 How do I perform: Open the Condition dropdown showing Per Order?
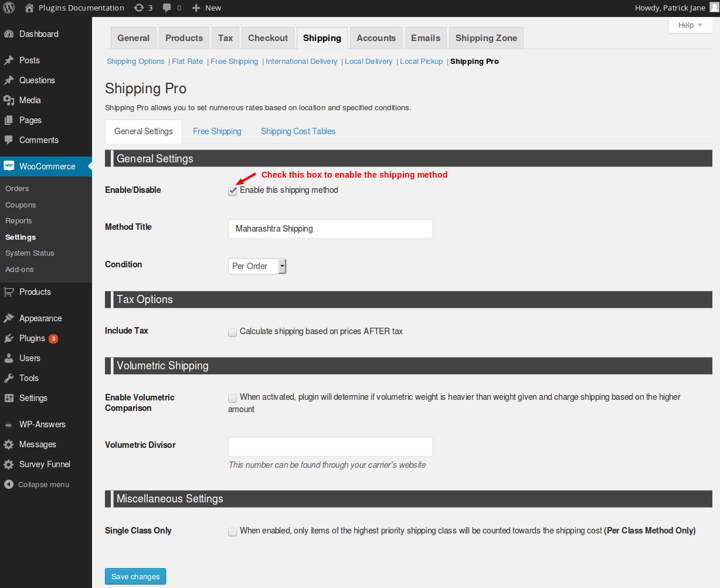(257, 266)
